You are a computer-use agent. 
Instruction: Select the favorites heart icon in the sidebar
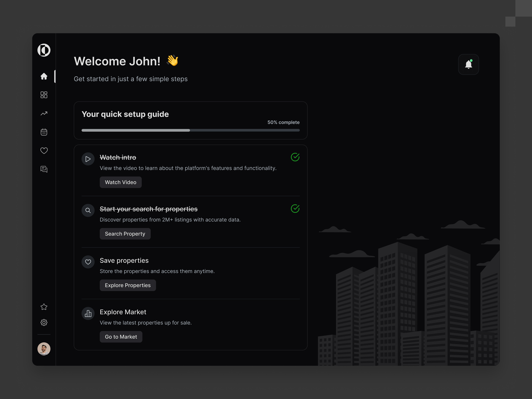click(x=44, y=151)
